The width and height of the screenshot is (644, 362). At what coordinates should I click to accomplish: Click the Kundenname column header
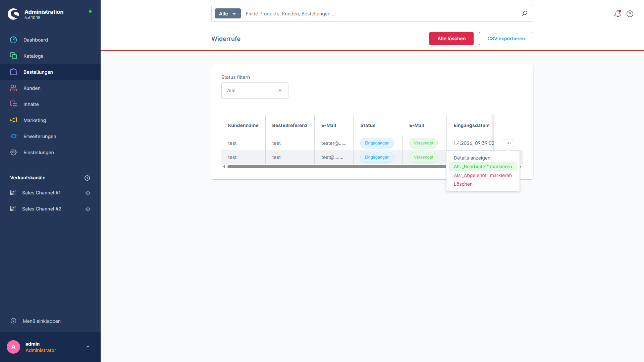click(x=243, y=125)
